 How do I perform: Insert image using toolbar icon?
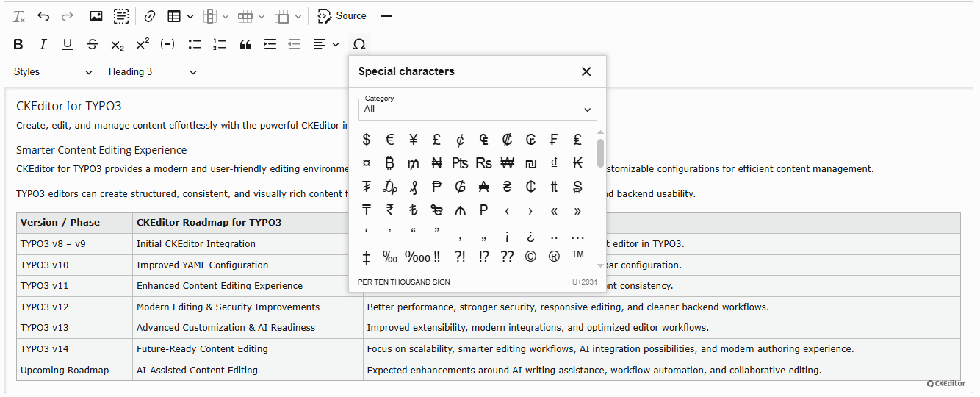tap(96, 16)
